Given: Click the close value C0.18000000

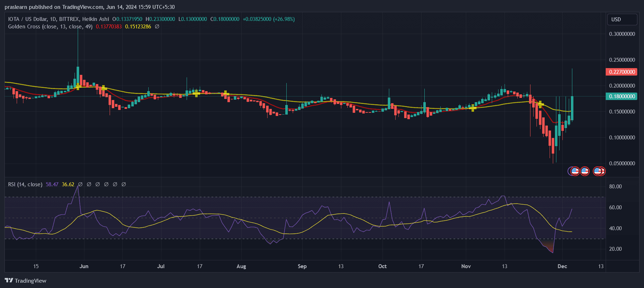Looking at the screenshot, I should tap(225, 19).
